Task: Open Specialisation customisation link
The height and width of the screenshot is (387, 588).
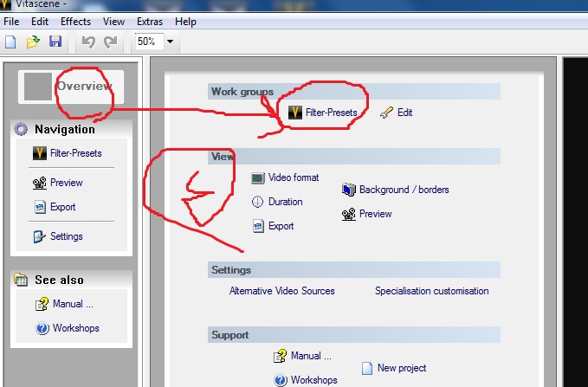Action: click(432, 291)
